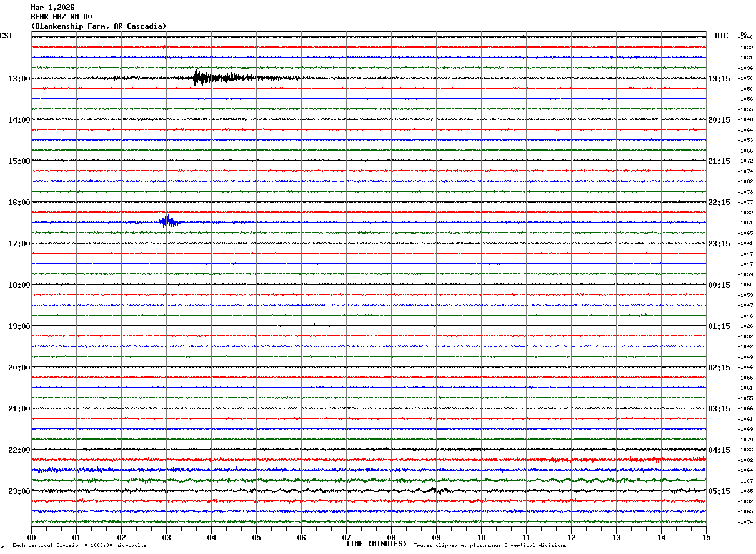Click minute 15 on the time axis
Image resolution: width=756 pixels, height=554 pixels.
tap(705, 537)
